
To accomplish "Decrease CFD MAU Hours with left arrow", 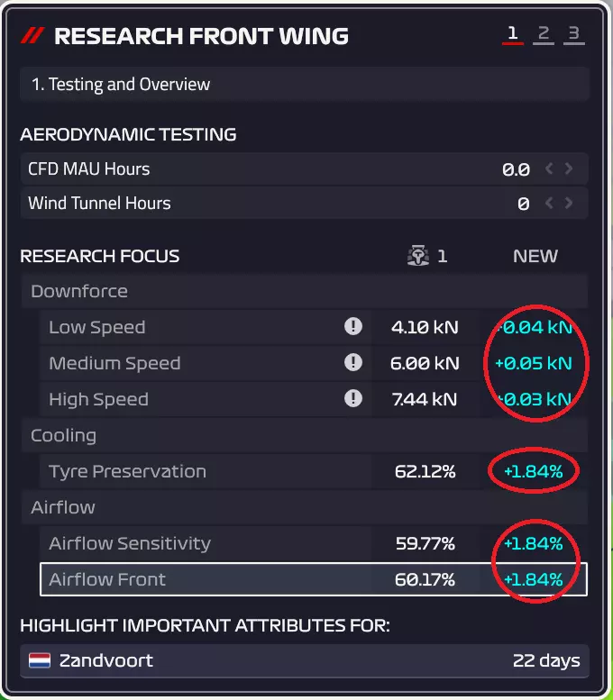I will (x=550, y=168).
